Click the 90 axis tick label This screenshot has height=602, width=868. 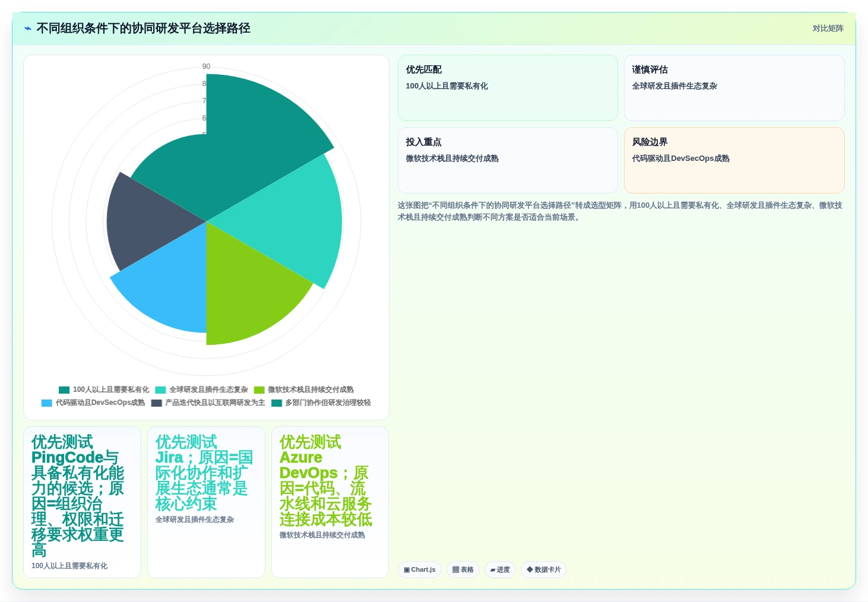pos(206,66)
